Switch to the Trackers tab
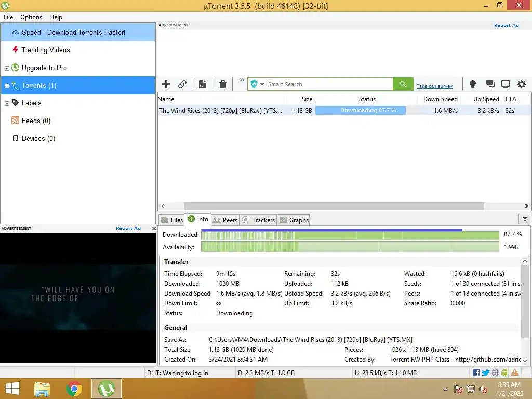 (x=259, y=220)
